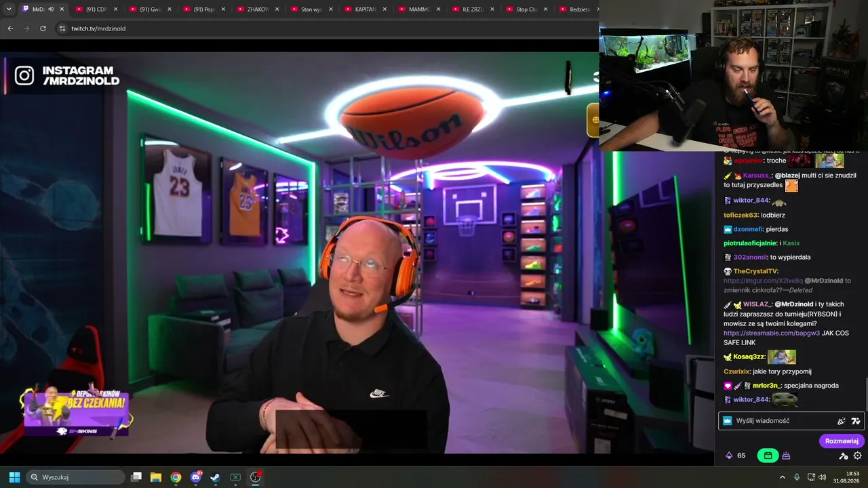View site information icon beside the URL

(62, 28)
